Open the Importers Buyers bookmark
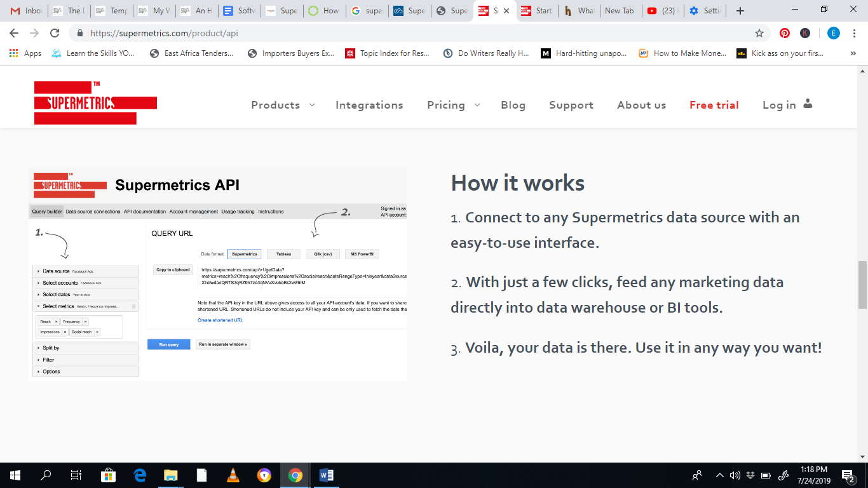868x488 pixels. click(x=291, y=53)
